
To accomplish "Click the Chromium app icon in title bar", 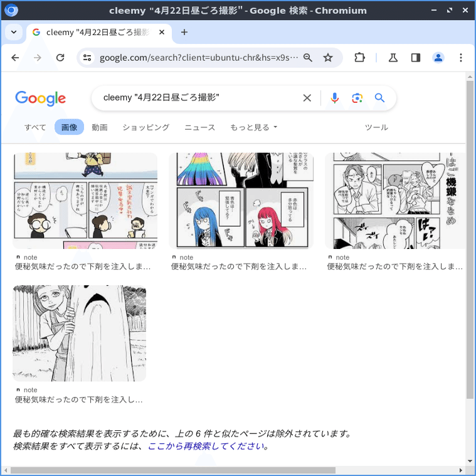I will pos(11,10).
